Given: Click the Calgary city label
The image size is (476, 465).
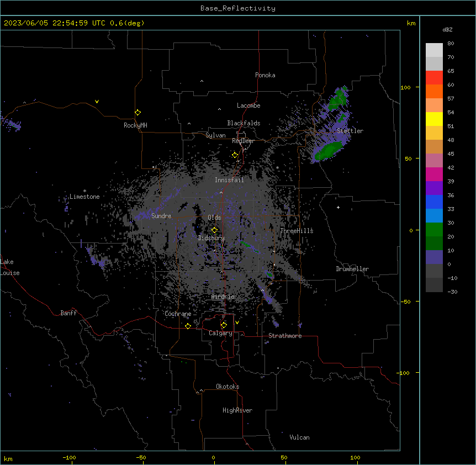Looking at the screenshot, I should point(221,333).
